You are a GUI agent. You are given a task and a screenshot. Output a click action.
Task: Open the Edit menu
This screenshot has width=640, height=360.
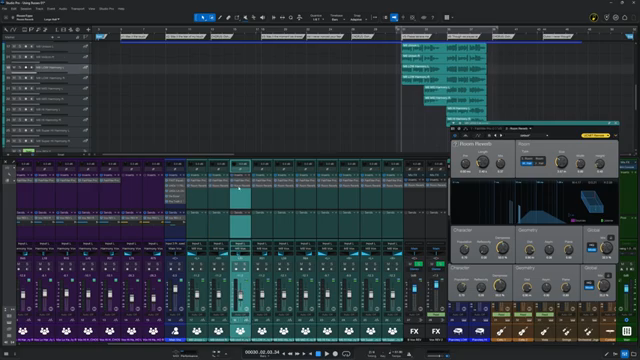click(13, 9)
